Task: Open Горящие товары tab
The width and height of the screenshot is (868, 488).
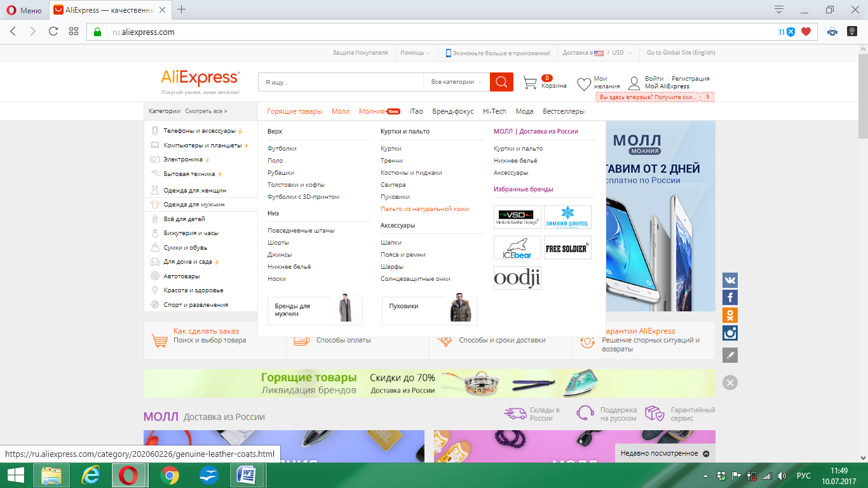Action: click(x=294, y=111)
